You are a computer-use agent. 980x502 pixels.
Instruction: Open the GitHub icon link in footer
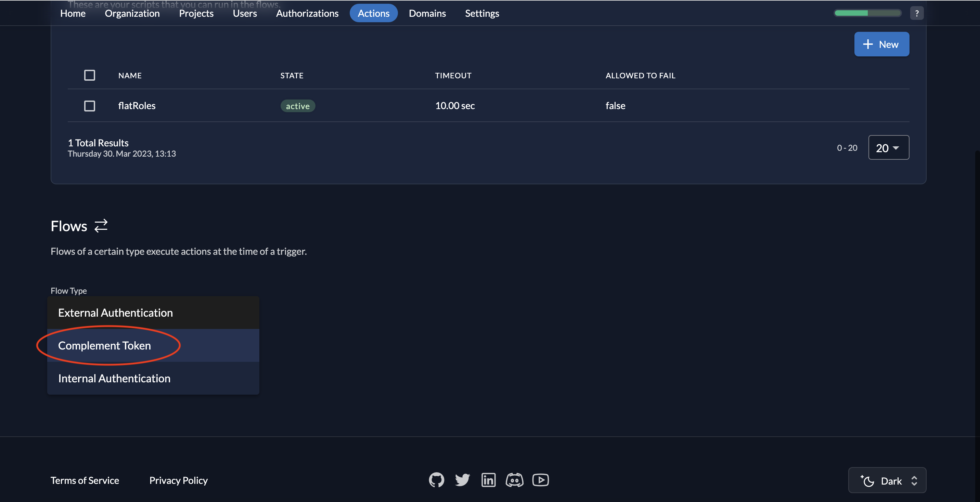click(436, 480)
